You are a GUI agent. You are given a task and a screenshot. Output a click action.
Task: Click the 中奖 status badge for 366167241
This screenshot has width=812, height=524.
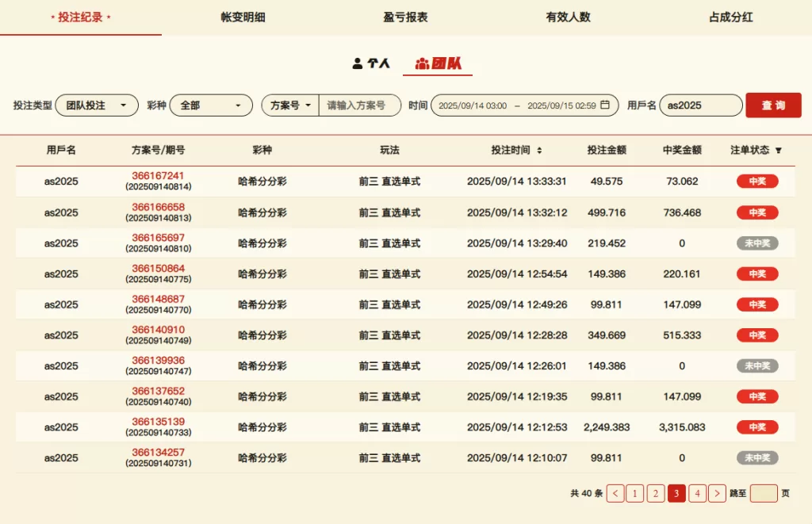pyautogui.click(x=757, y=182)
